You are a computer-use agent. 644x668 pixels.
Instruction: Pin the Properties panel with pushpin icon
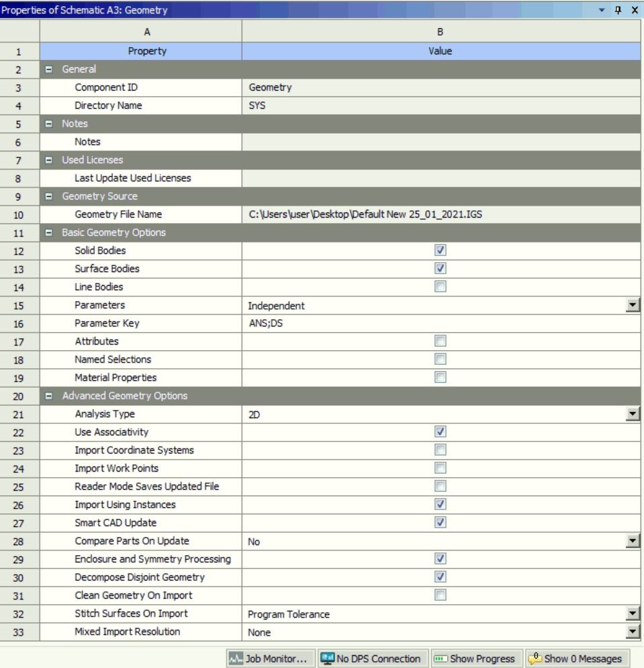pos(618,10)
